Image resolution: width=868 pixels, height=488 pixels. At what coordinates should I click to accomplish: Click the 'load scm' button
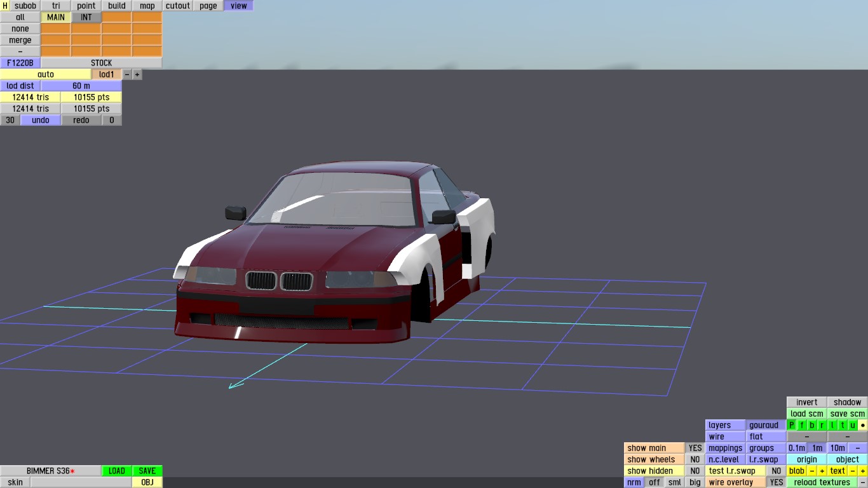[807, 414]
